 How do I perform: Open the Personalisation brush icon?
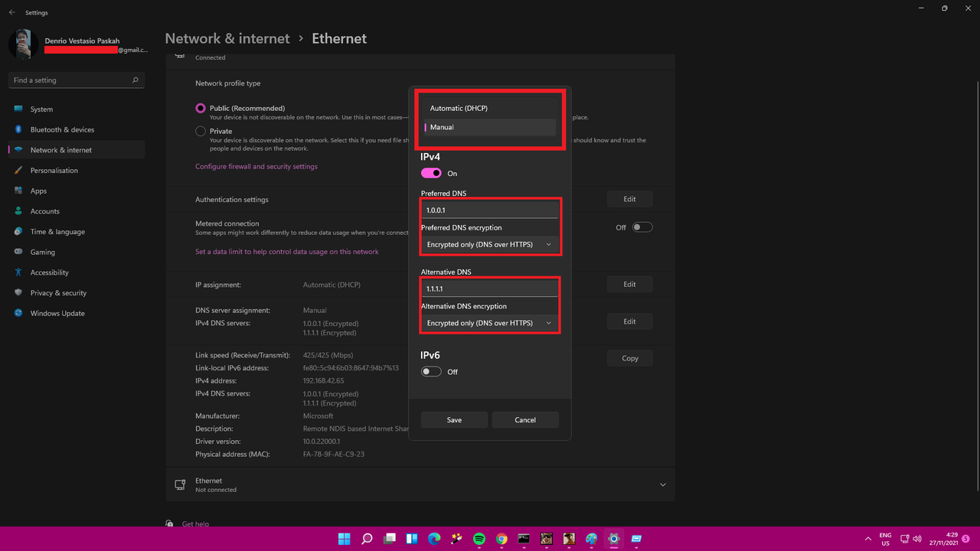(x=18, y=171)
